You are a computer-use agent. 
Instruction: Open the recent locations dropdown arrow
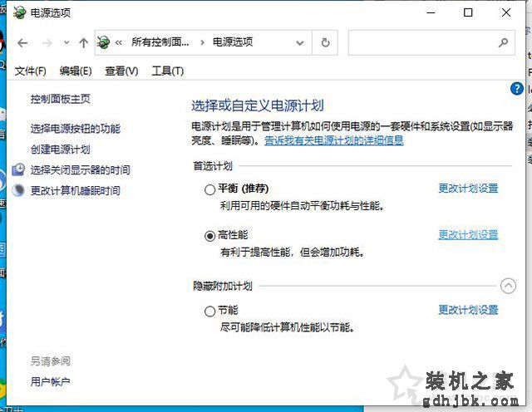(x=66, y=42)
